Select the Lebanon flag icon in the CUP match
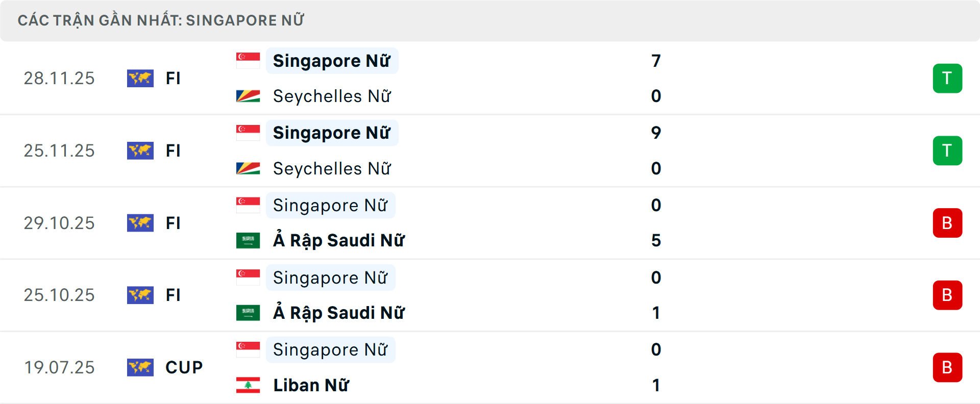 248,385
